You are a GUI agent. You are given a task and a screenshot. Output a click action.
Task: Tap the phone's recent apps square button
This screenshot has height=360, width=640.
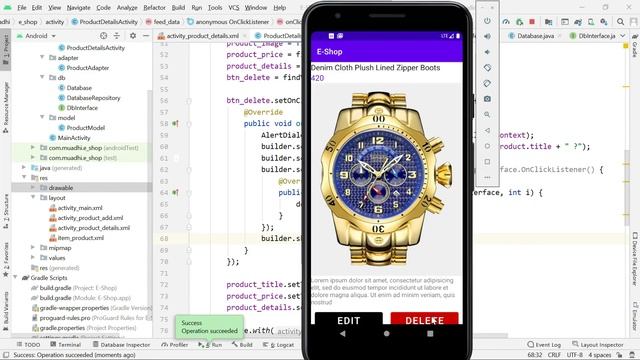pos(430,333)
